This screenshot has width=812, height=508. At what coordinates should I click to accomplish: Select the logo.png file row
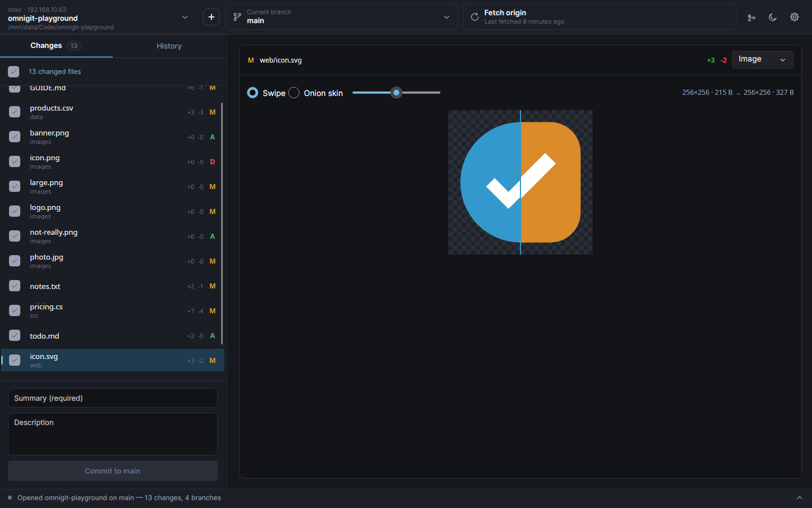click(113, 211)
